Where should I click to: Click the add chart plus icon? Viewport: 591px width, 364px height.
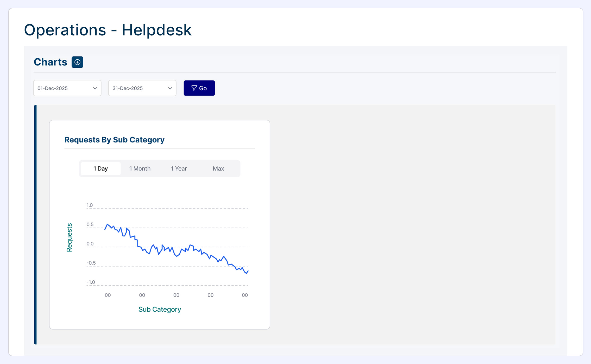(x=77, y=62)
